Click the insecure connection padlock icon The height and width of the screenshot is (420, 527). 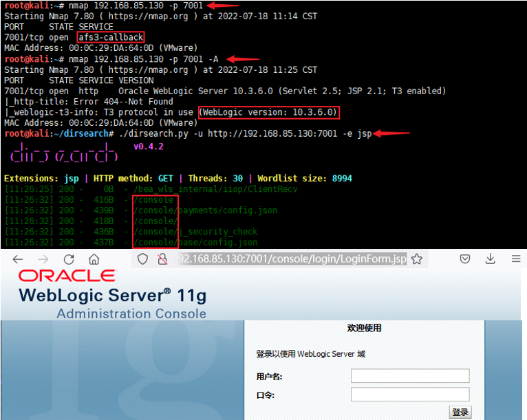(162, 259)
